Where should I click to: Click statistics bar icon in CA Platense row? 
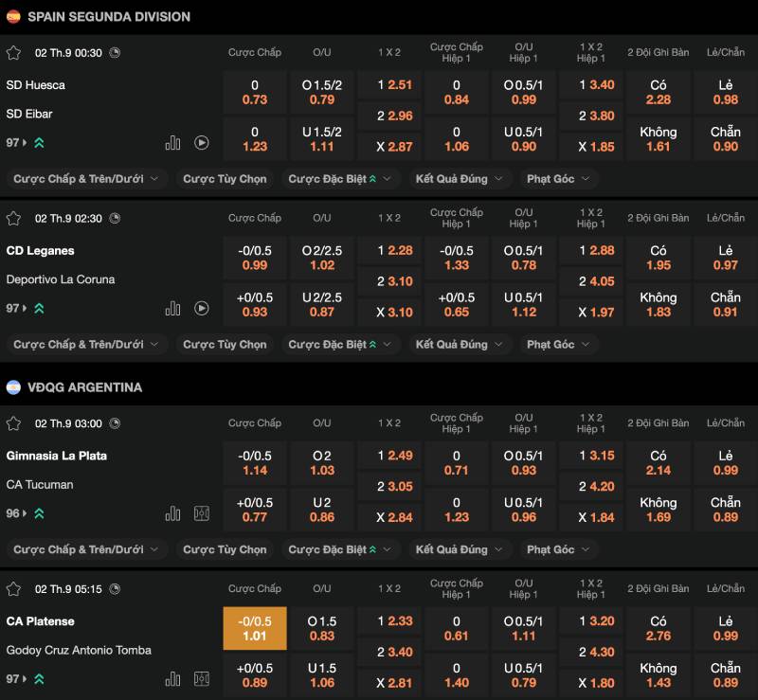tap(172, 679)
